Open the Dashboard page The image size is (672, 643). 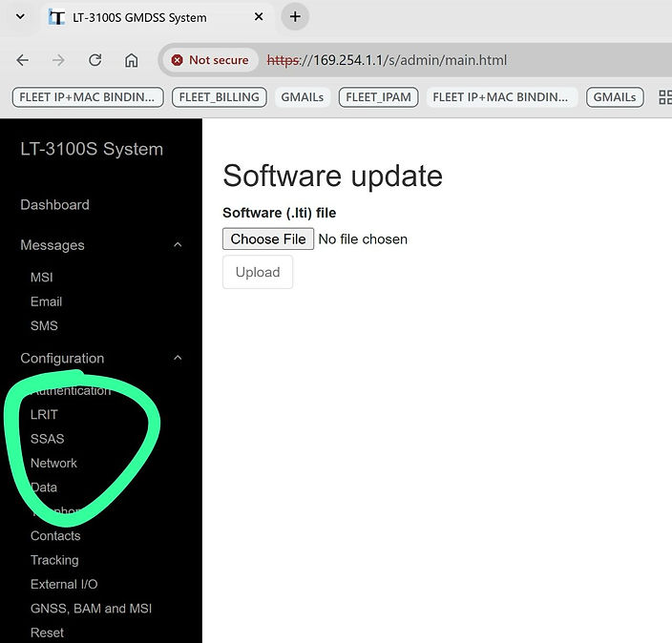click(54, 205)
